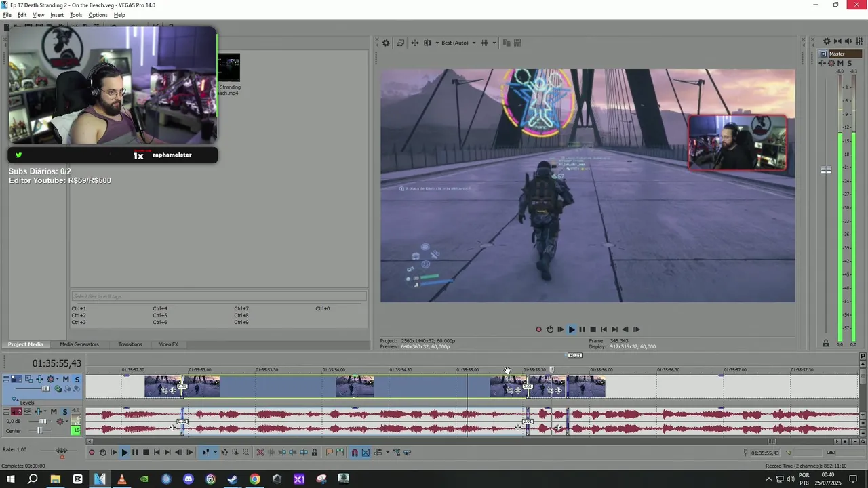Open Audio Properties gear in Master Bus
Screen dimensions: 868x488
tap(827, 42)
